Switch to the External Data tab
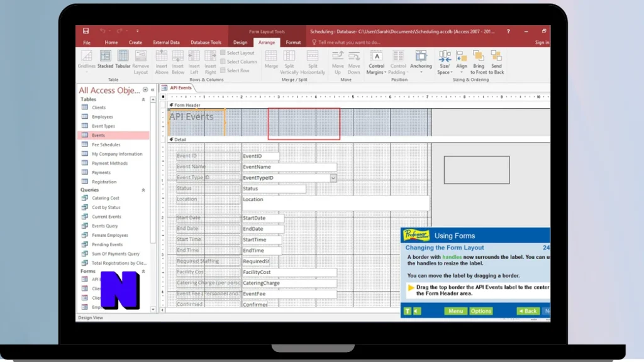The image size is (644, 362). pyautogui.click(x=166, y=42)
